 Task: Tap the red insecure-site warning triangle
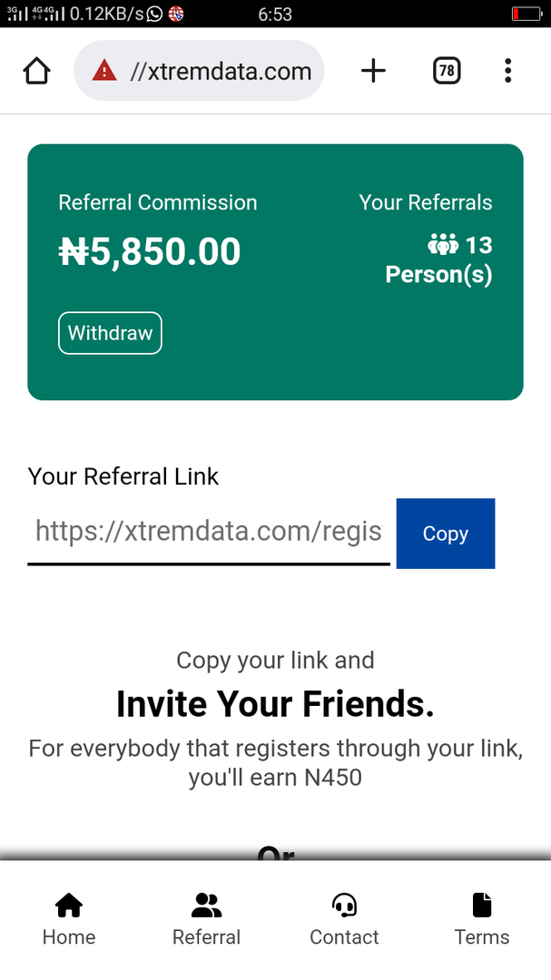point(104,71)
